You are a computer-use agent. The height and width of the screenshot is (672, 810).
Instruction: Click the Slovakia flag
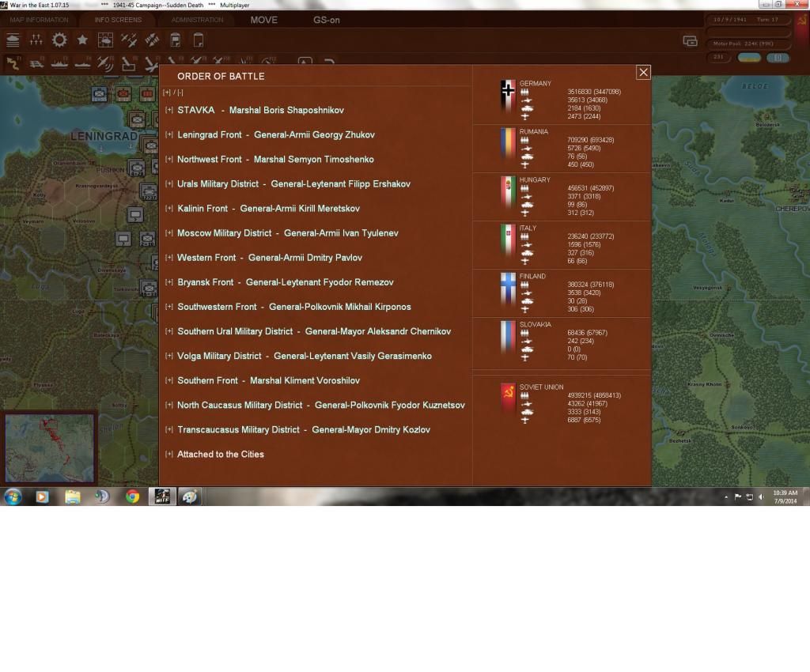(509, 337)
